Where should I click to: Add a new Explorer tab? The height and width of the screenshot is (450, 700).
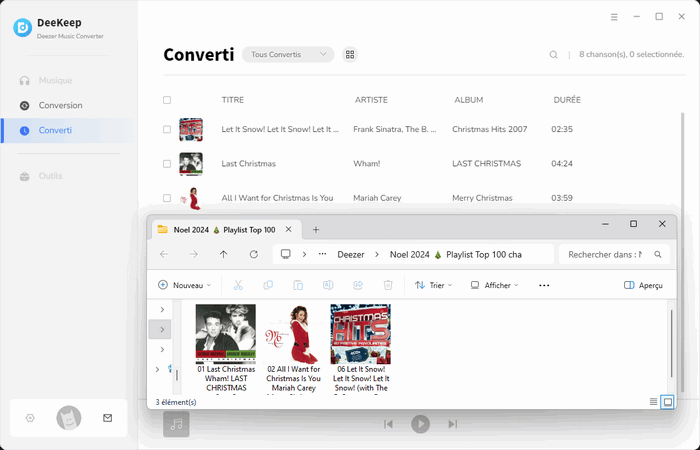(x=316, y=230)
